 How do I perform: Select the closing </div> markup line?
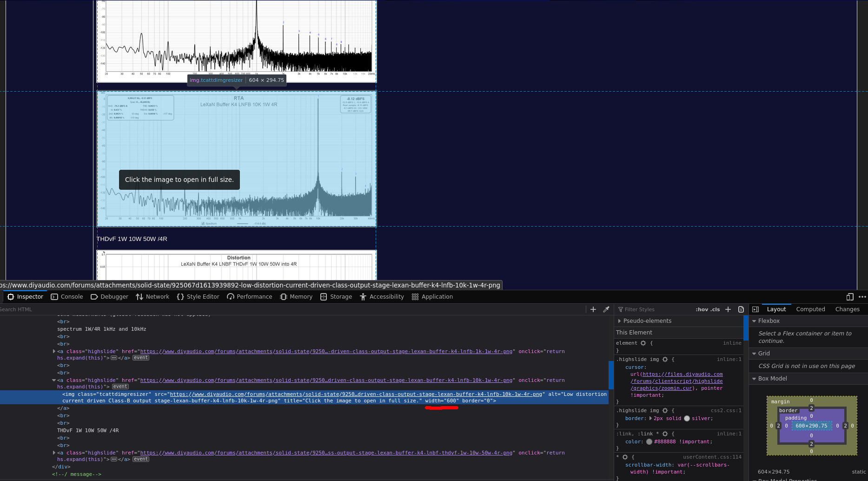click(x=61, y=467)
